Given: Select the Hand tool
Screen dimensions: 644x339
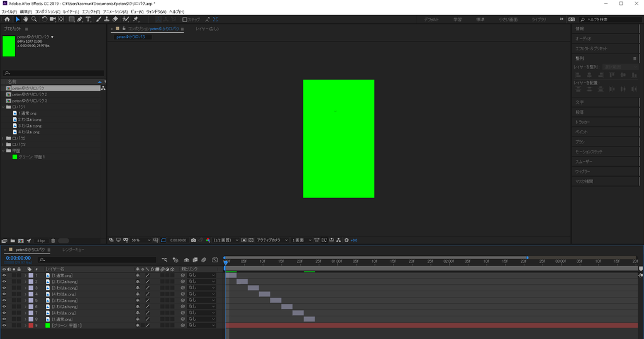Looking at the screenshot, I should [x=25, y=19].
